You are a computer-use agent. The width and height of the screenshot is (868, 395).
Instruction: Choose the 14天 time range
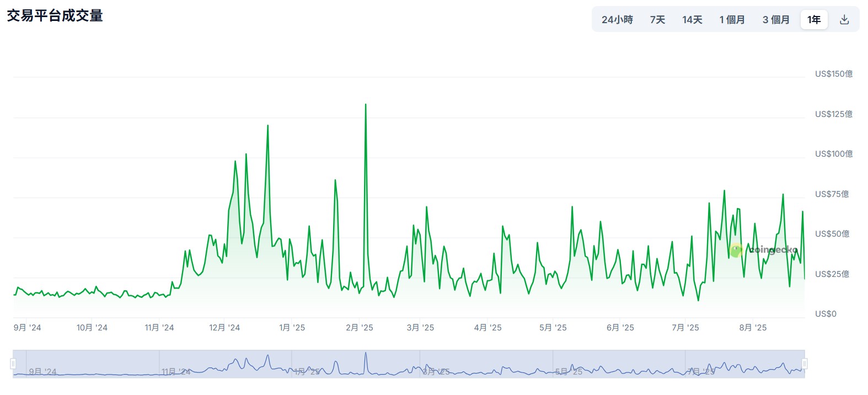[692, 20]
